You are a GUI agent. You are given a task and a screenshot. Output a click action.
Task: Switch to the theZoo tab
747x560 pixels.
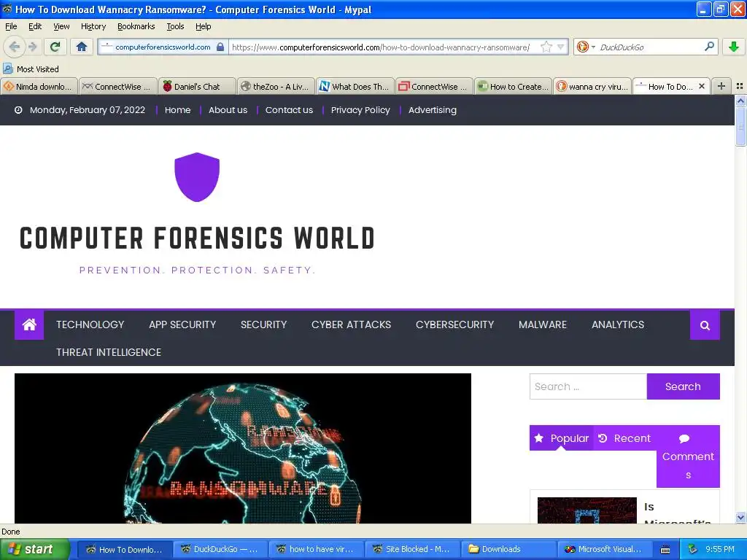pos(276,86)
